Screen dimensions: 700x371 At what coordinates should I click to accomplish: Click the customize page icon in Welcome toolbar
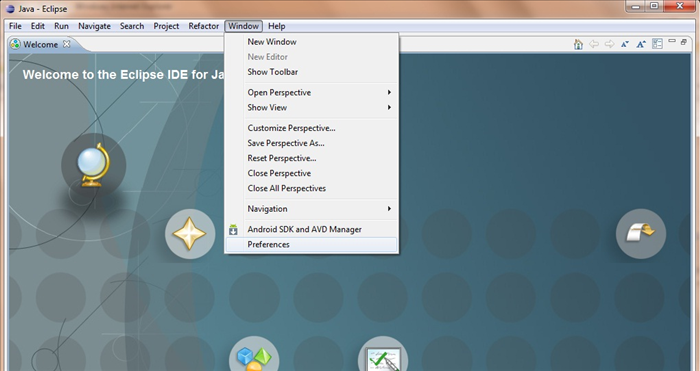click(x=657, y=44)
